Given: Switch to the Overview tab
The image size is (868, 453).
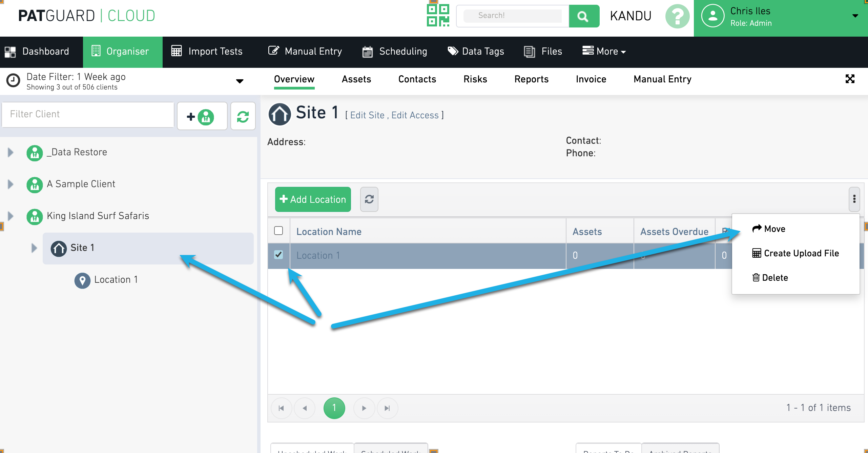Looking at the screenshot, I should click(x=294, y=79).
